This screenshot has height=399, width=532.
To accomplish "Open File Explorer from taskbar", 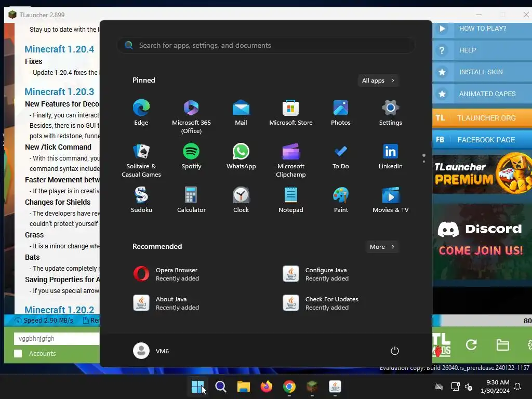I will pyautogui.click(x=243, y=387).
